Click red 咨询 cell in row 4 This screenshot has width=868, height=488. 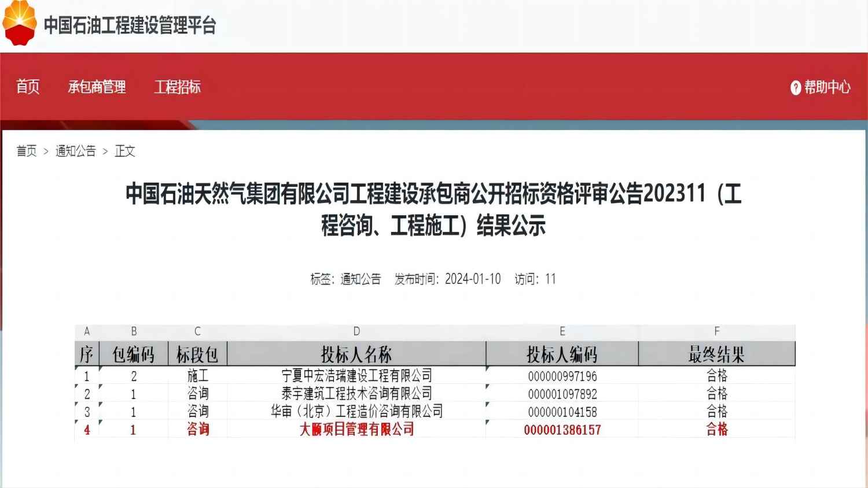coord(197,430)
